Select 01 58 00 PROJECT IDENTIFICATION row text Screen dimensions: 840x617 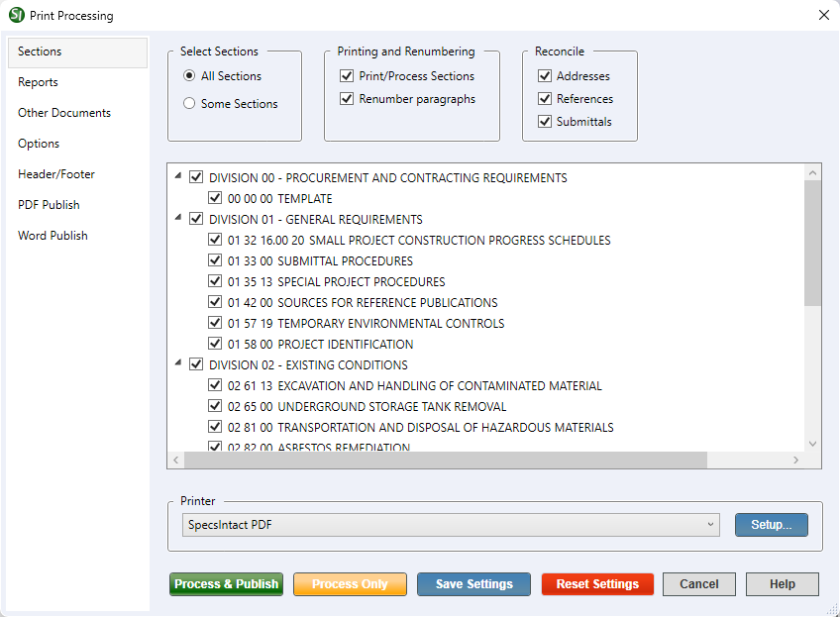click(320, 345)
